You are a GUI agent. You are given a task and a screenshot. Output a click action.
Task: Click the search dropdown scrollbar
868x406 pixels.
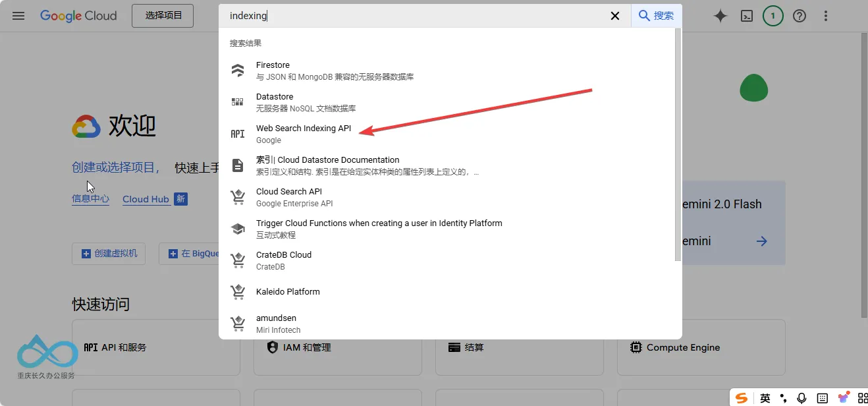point(678,145)
